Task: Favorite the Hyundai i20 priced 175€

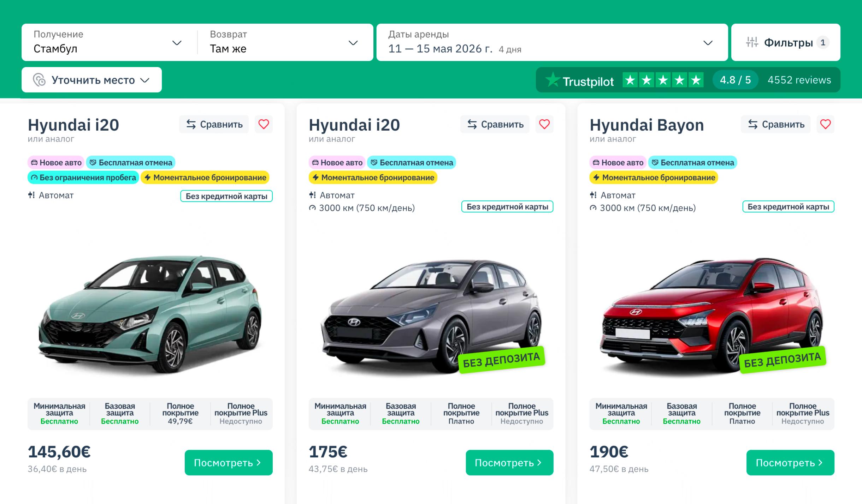Action: tap(544, 124)
